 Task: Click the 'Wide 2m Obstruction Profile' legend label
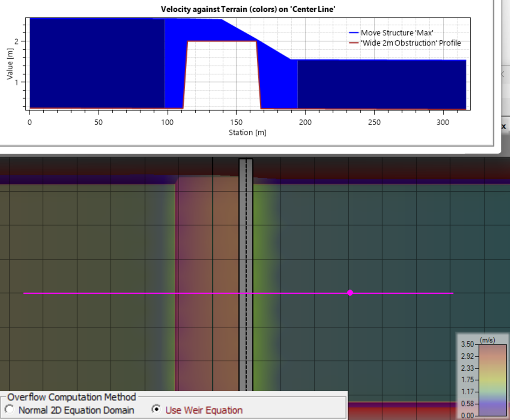point(411,43)
